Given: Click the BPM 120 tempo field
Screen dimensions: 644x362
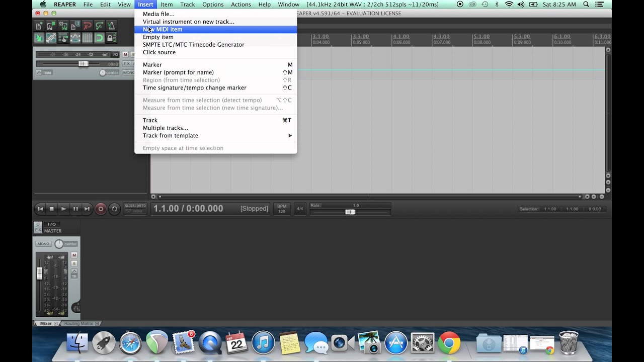Looking at the screenshot, I should [x=282, y=209].
